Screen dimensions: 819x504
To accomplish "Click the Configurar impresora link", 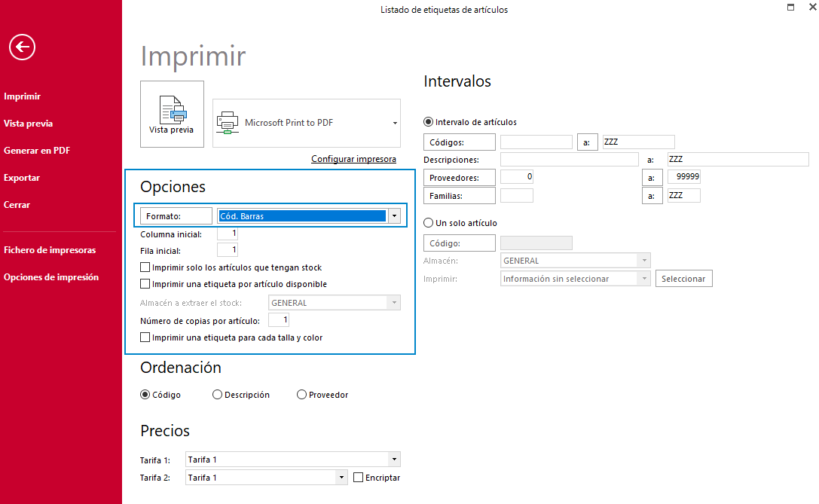I will pyautogui.click(x=353, y=159).
